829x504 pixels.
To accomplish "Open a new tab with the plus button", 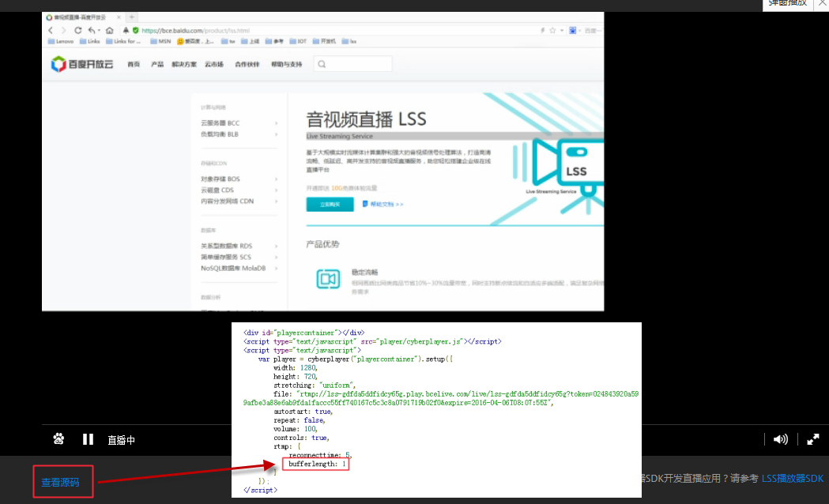I will point(132,17).
